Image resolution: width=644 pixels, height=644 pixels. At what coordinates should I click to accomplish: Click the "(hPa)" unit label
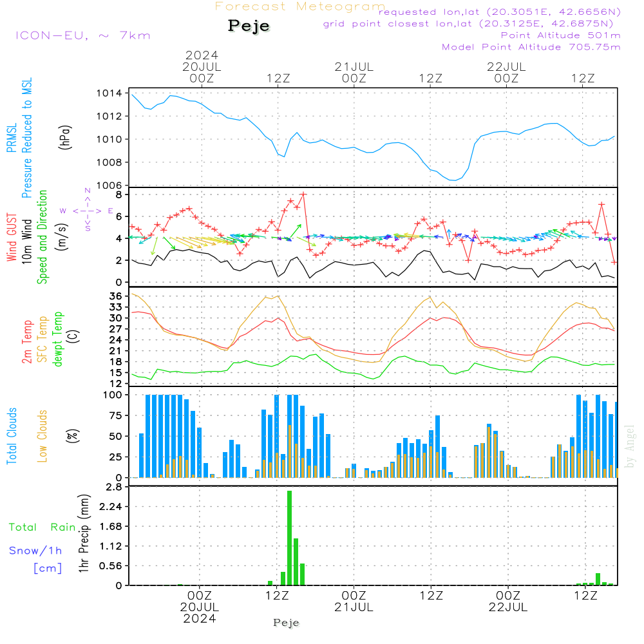[x=64, y=138]
